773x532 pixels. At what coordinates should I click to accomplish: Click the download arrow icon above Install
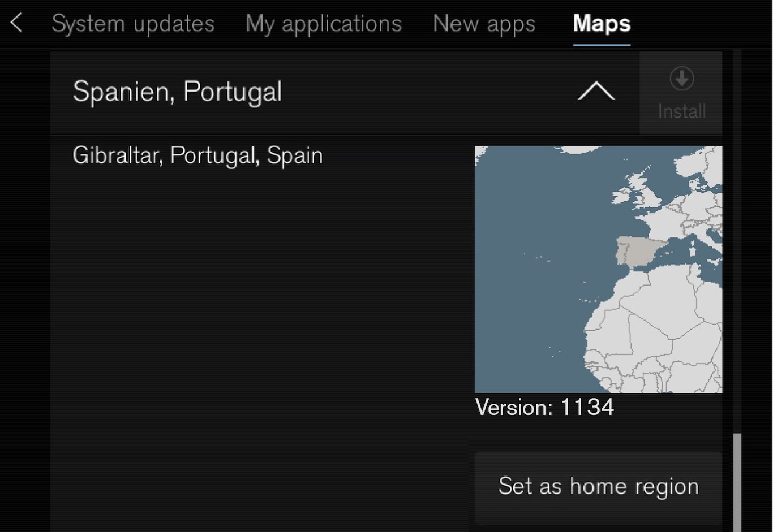pyautogui.click(x=681, y=79)
